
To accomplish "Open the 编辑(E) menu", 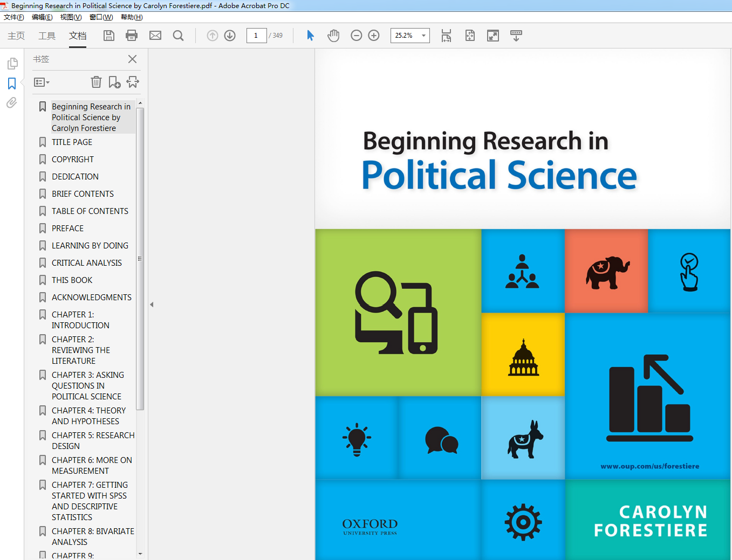I will click(42, 17).
